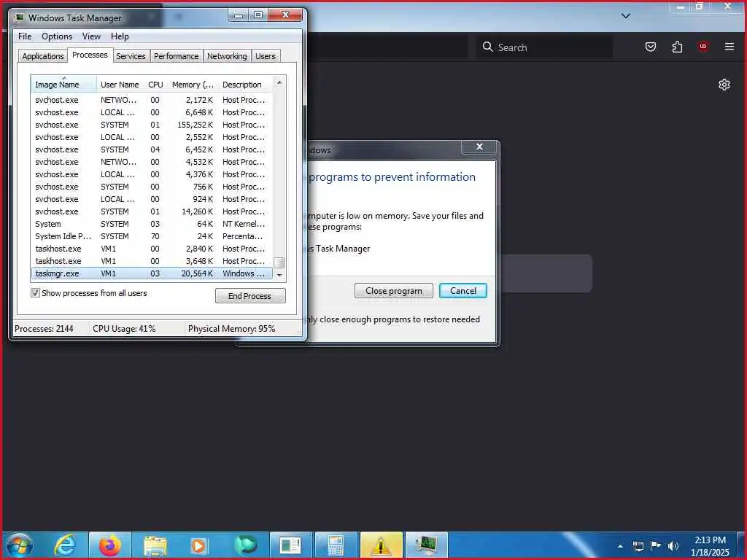Screen dimensions: 747x560
Task: Switch to the Networking tab
Action: tap(227, 56)
